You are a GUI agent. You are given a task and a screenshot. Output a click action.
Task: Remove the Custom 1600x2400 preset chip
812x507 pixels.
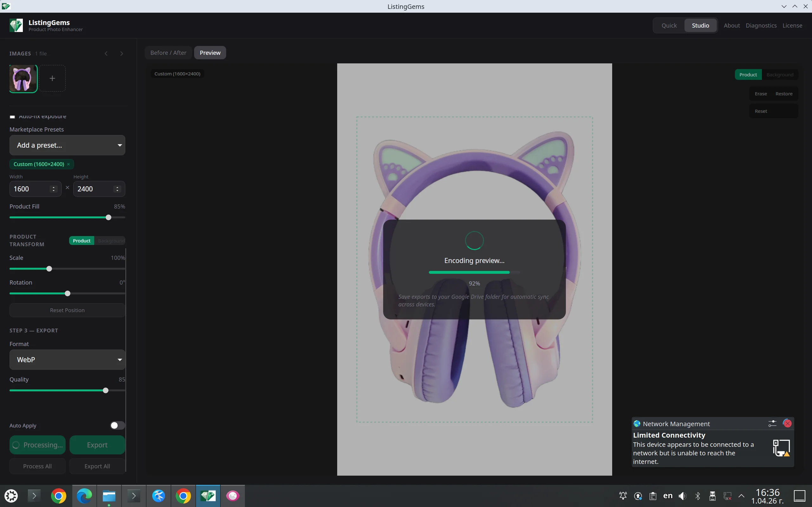coord(69,164)
